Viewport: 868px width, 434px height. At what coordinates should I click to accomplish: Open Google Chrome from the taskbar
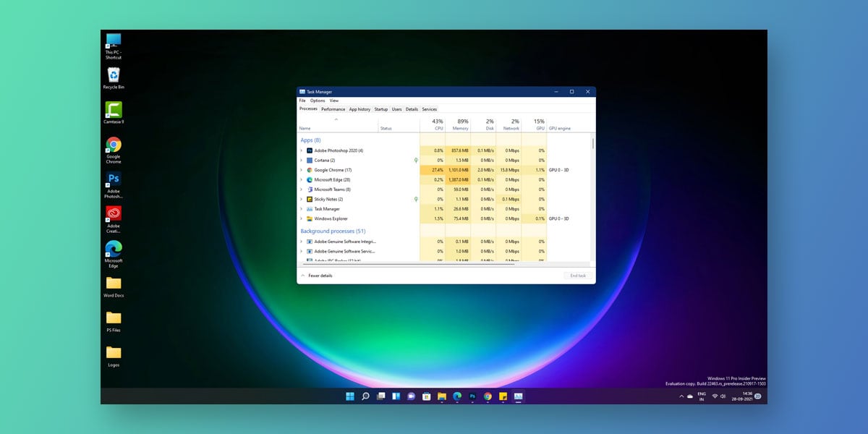click(x=487, y=396)
